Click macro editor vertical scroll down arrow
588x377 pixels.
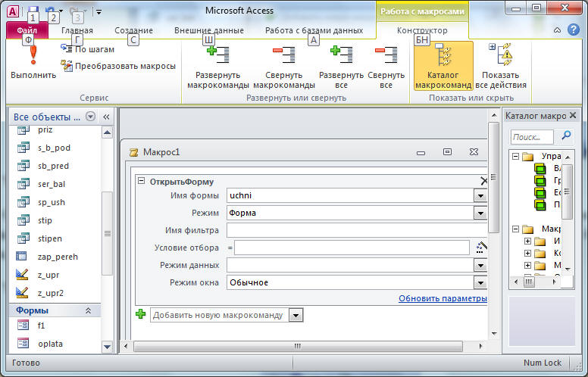tap(494, 334)
